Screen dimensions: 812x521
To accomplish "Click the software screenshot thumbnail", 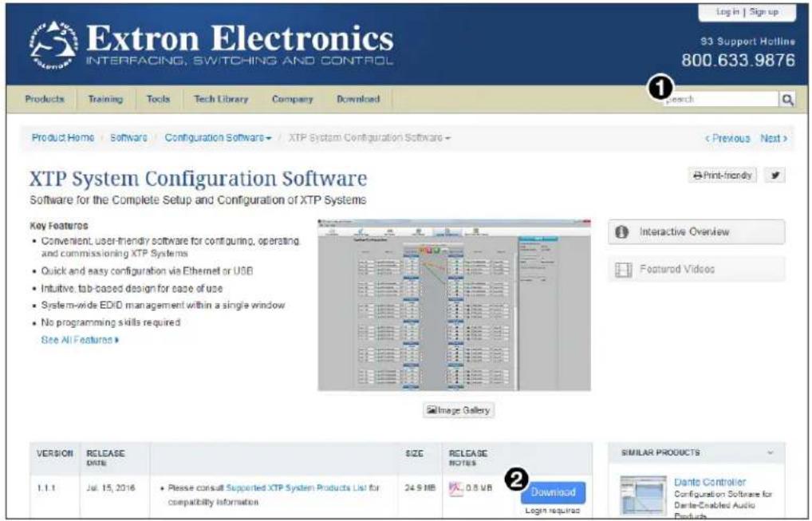I will click(x=454, y=305).
